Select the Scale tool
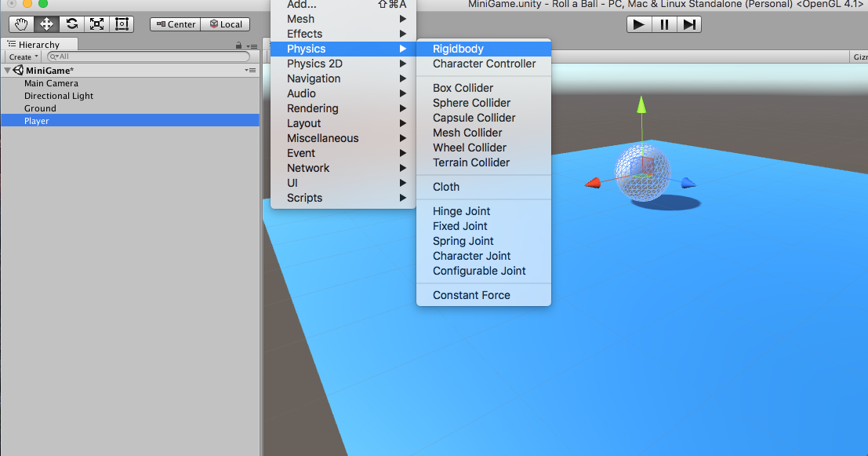 pyautogui.click(x=96, y=24)
